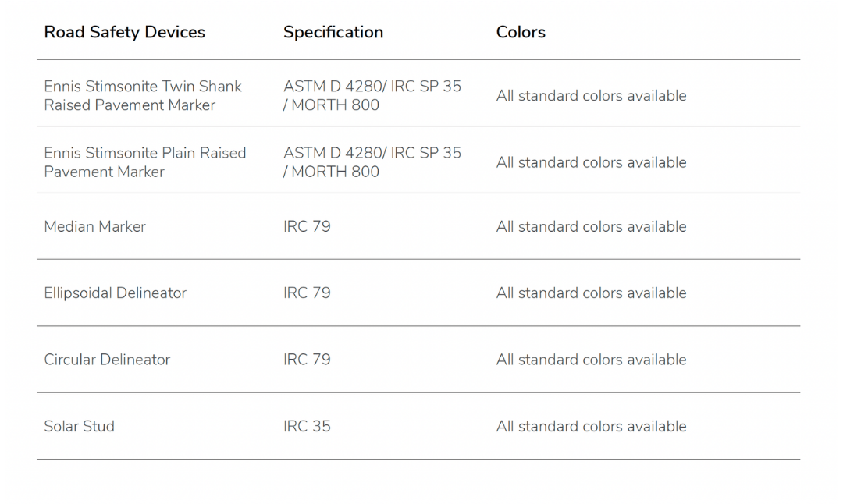Click IRC 79 in the Ellipsoidal Delineator row
Screen dimensions: 843x504
pos(307,293)
